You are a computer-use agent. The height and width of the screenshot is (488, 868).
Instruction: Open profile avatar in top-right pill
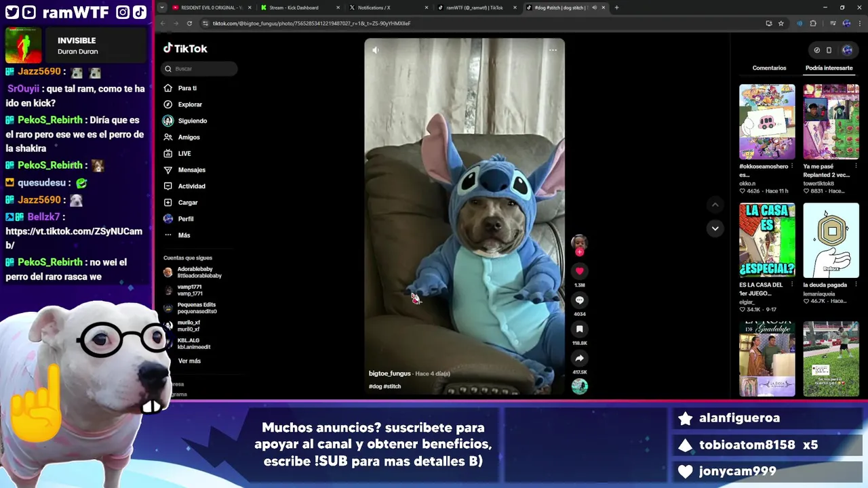tap(847, 50)
